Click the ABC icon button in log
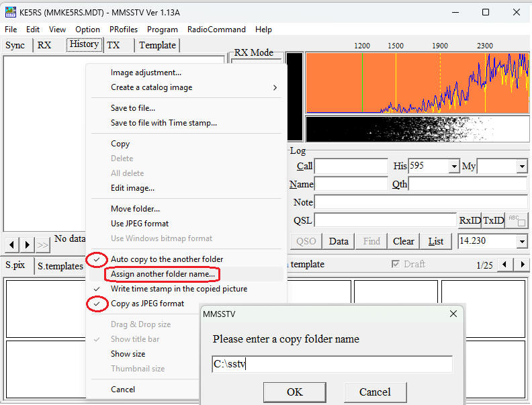Viewport: 532px width, 405px height. tap(517, 220)
